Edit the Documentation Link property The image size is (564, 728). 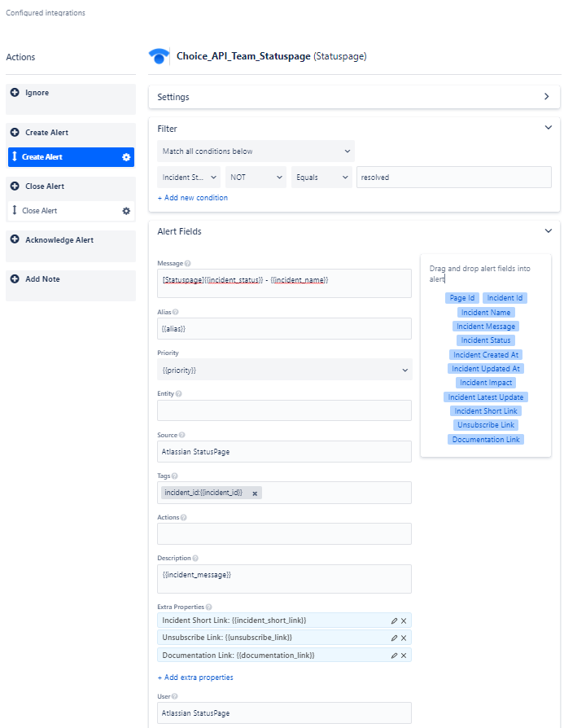tap(394, 656)
